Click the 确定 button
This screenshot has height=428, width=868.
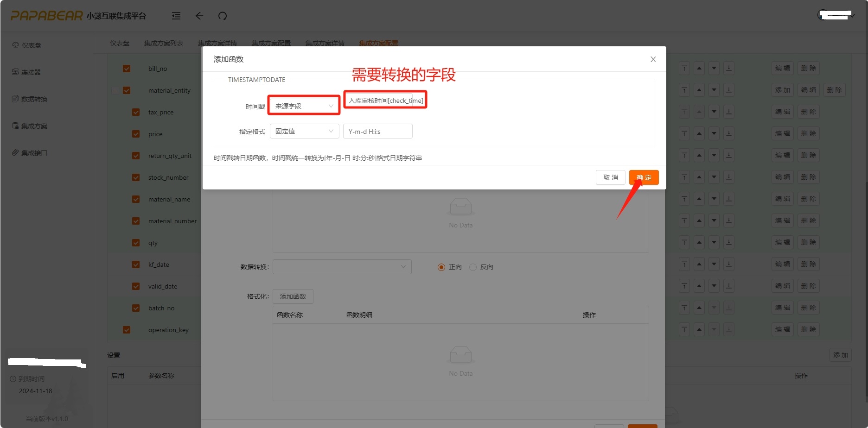click(644, 177)
